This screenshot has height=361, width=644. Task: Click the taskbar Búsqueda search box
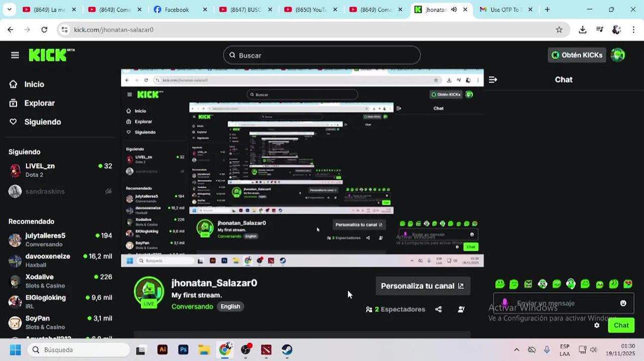click(x=79, y=349)
